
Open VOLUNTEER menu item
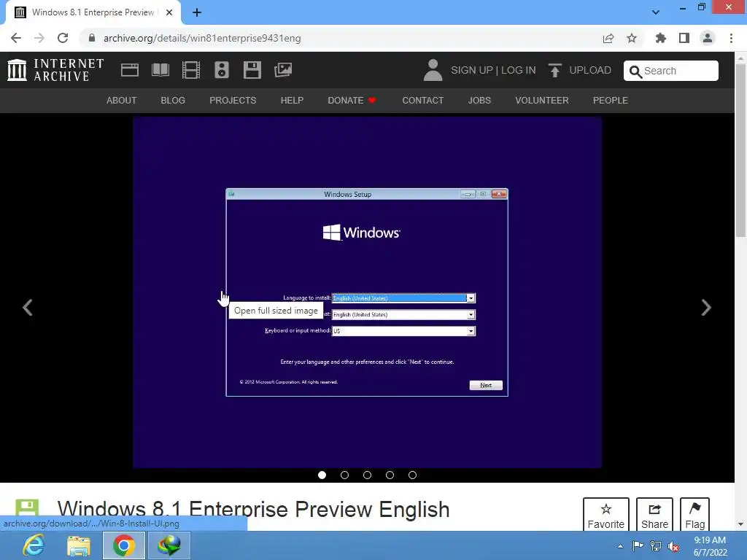pyautogui.click(x=542, y=101)
